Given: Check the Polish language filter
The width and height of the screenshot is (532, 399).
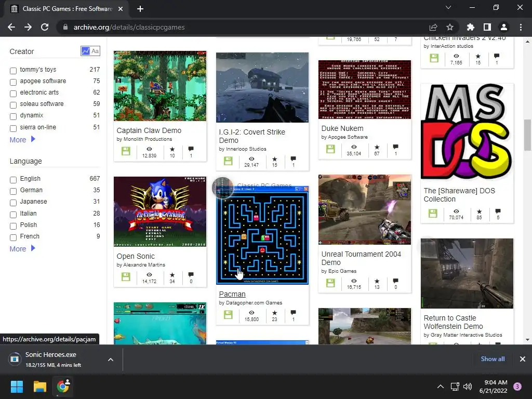Looking at the screenshot, I should (x=13, y=226).
